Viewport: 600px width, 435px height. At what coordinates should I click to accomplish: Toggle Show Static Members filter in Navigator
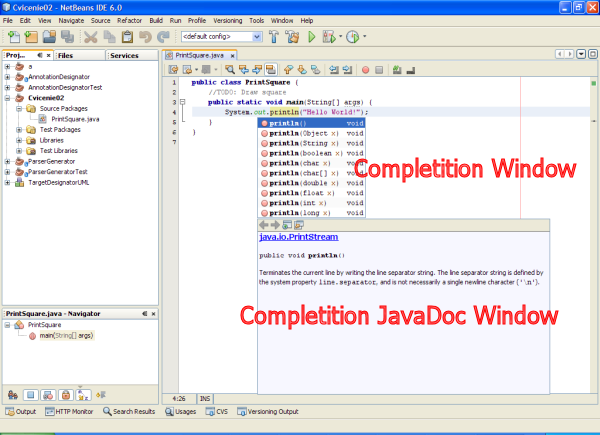pyautogui.click(x=48, y=394)
